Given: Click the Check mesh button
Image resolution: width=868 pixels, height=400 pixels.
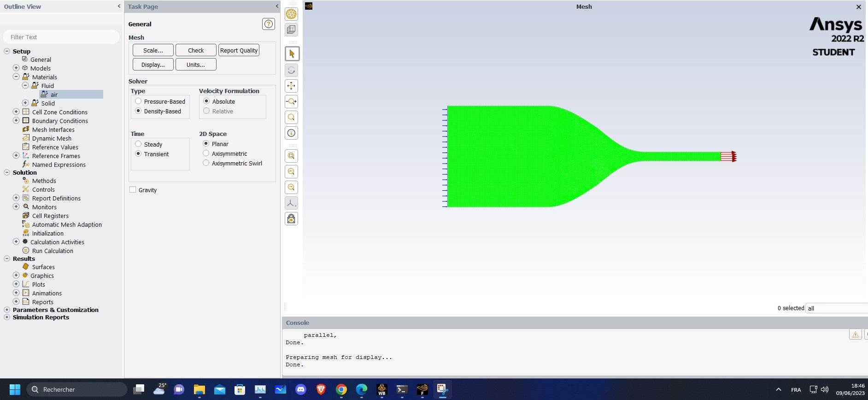Looking at the screenshot, I should [x=196, y=50].
